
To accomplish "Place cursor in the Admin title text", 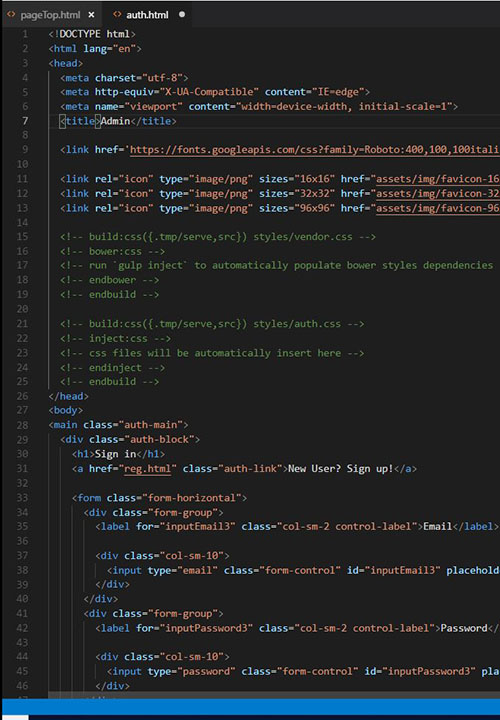I will (x=115, y=121).
